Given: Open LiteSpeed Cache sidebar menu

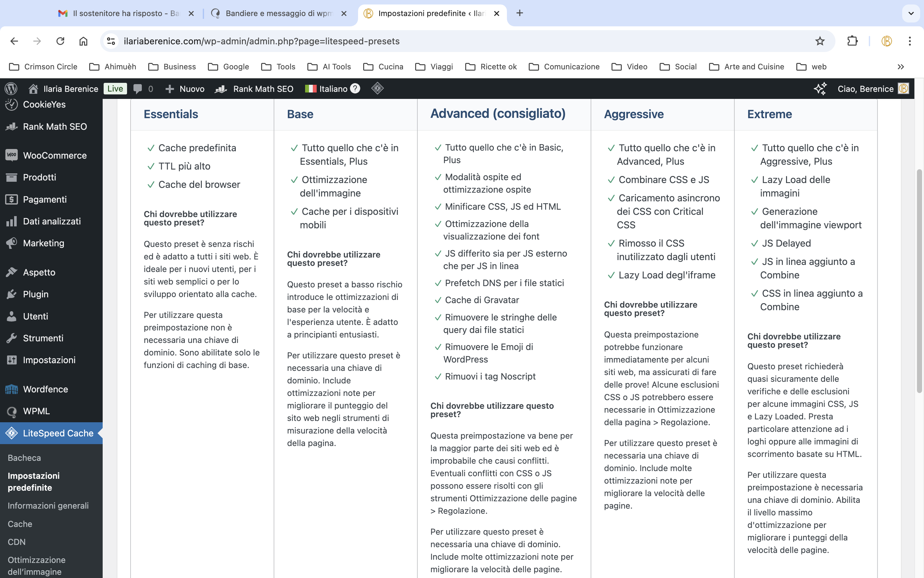Looking at the screenshot, I should click(x=51, y=433).
